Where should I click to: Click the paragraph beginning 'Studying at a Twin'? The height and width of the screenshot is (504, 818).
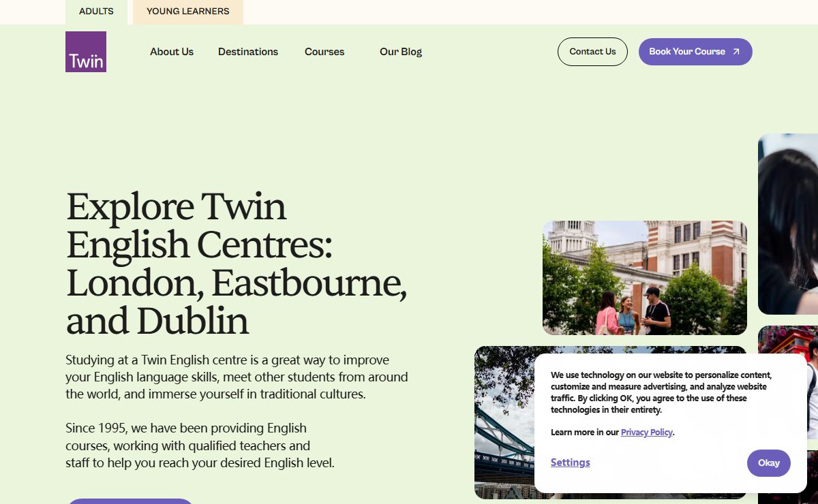(x=237, y=377)
